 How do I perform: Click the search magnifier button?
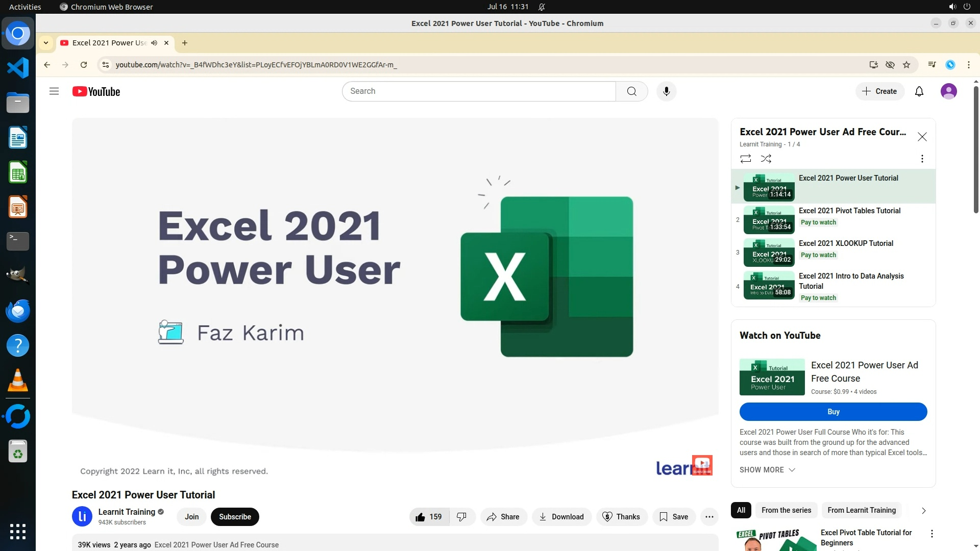[x=631, y=91]
